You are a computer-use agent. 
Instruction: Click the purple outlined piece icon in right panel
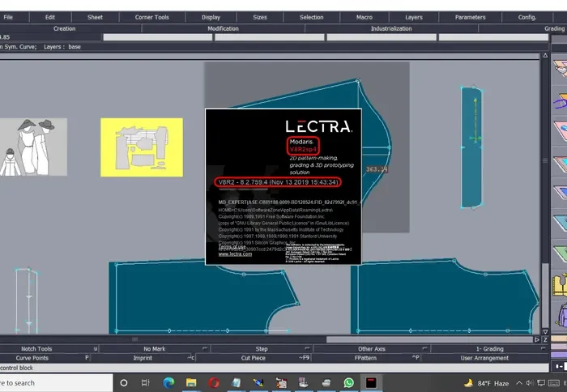coord(561,102)
